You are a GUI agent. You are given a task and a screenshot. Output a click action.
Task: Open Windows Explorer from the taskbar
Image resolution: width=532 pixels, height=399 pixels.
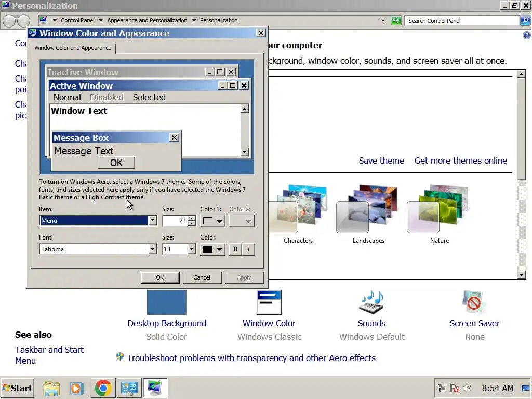pos(51,388)
